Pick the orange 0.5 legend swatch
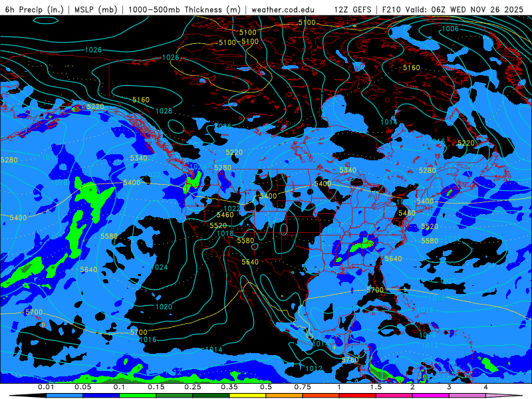 tap(285, 396)
